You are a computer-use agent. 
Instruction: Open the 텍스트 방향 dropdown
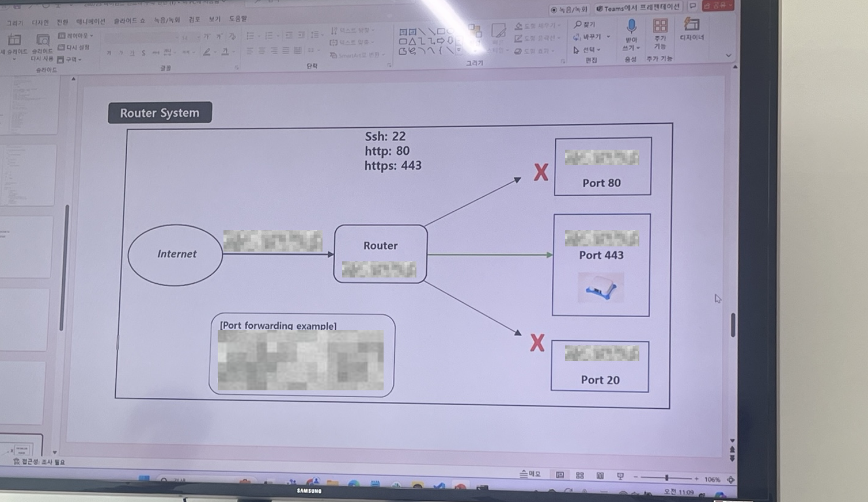point(352,30)
